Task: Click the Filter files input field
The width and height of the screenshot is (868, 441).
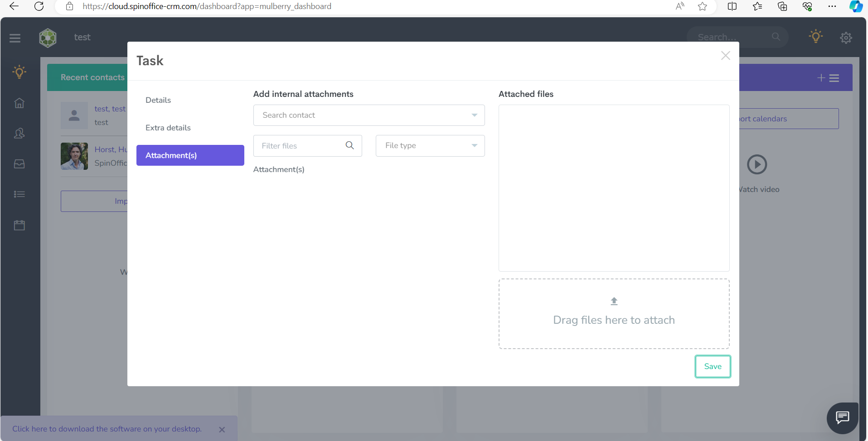Action: 307,145
